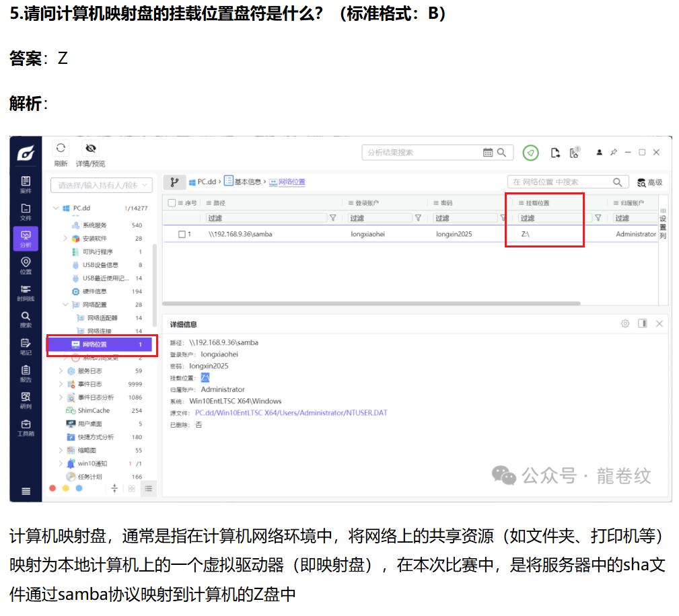Check the checkbox for row 1
This screenshot has height=616, width=679.
click(x=182, y=234)
